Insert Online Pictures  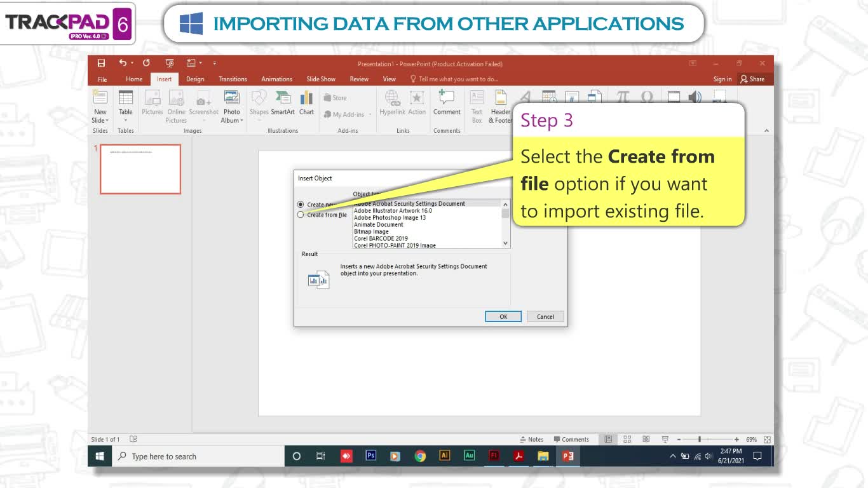coord(177,106)
